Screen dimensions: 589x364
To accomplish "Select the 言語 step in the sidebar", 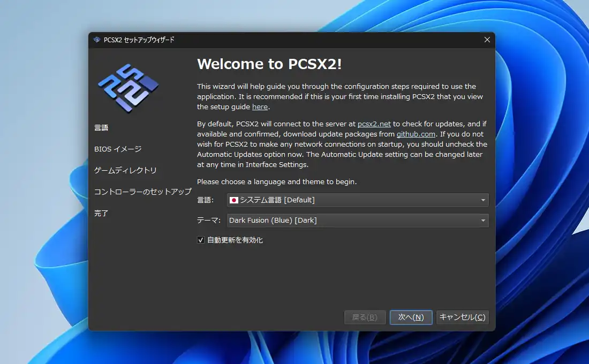I will pyautogui.click(x=101, y=127).
